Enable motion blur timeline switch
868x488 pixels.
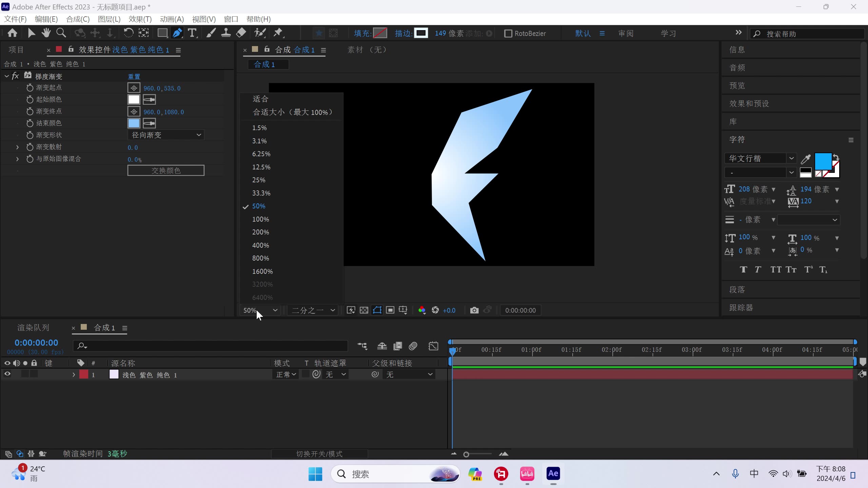413,346
